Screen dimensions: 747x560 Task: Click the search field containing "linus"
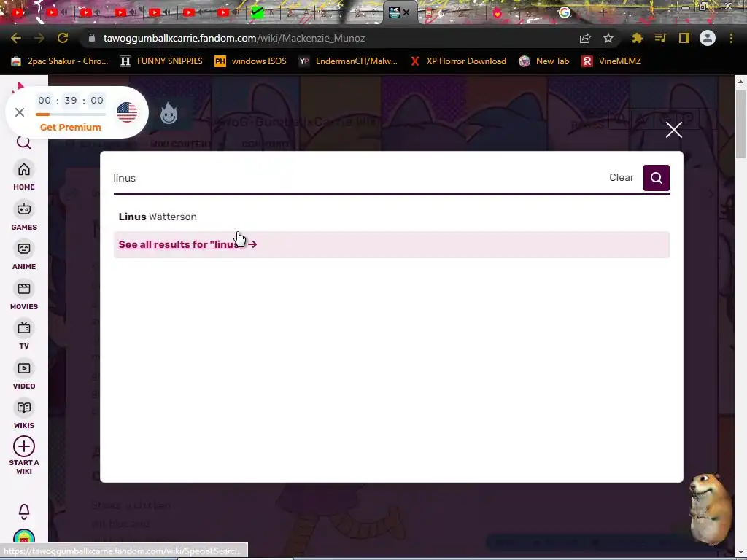356,178
